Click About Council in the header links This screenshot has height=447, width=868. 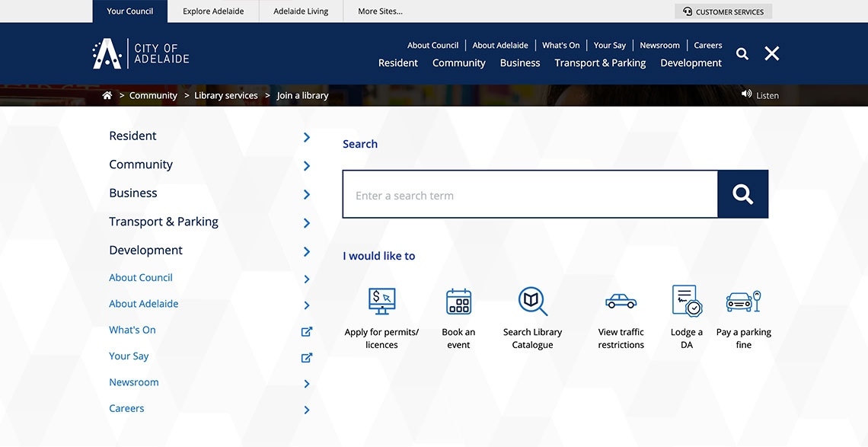[433, 46]
